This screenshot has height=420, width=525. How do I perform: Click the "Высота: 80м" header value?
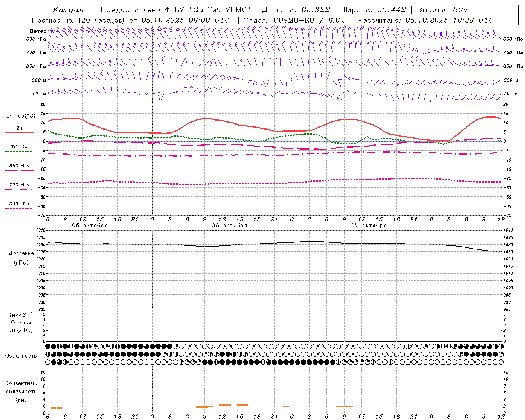442,10
